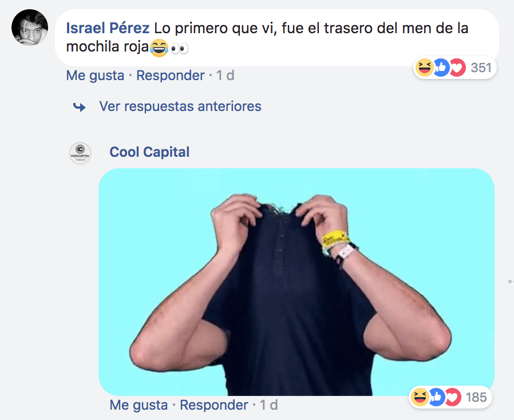
Task: Click the thumbs-up reaction on Cool Capital's reply
Action: point(436,397)
